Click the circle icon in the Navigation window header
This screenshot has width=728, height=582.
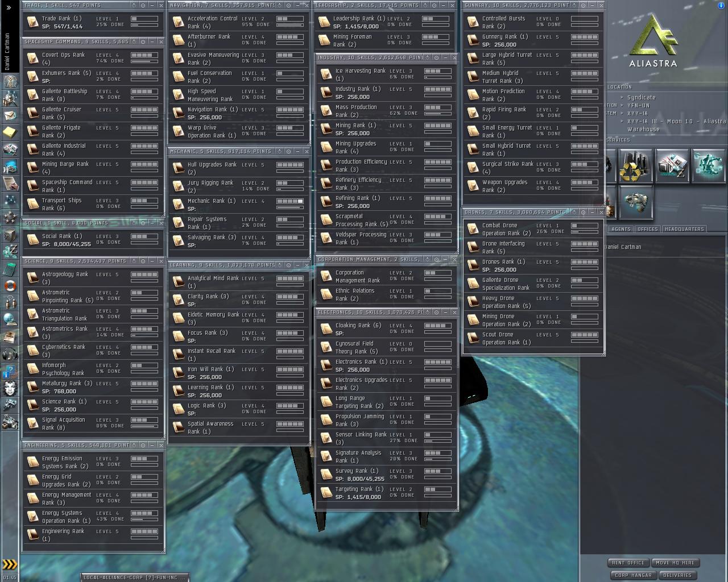click(288, 5)
